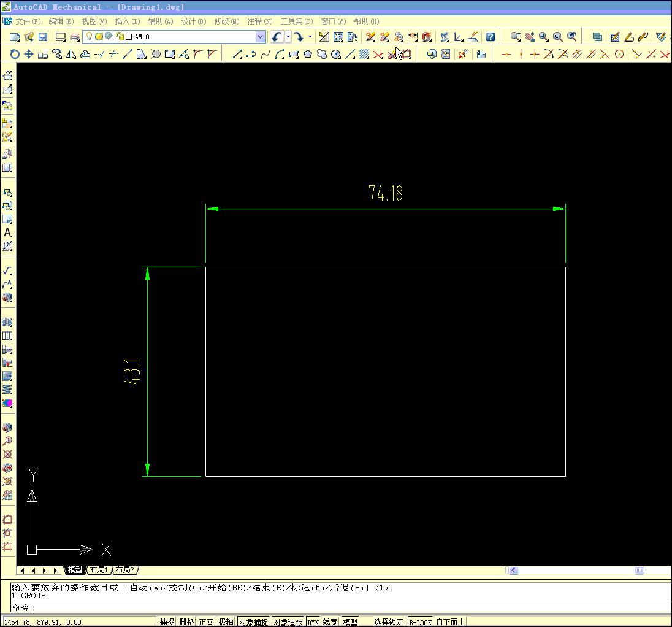672x627 pixels.
Task: Click the New drawing icon
Action: 15,37
